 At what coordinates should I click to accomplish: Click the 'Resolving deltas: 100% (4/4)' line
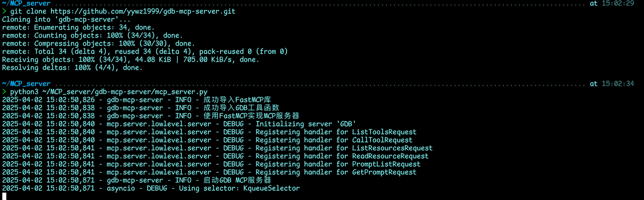click(x=72, y=68)
